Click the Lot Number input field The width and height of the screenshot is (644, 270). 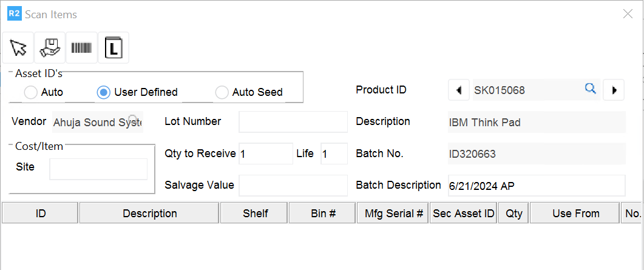[x=293, y=121]
